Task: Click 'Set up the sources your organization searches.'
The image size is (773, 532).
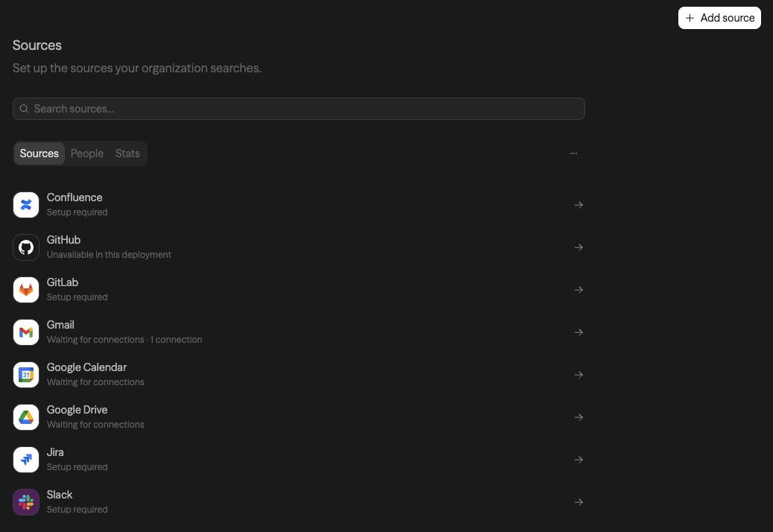Action: [x=137, y=68]
